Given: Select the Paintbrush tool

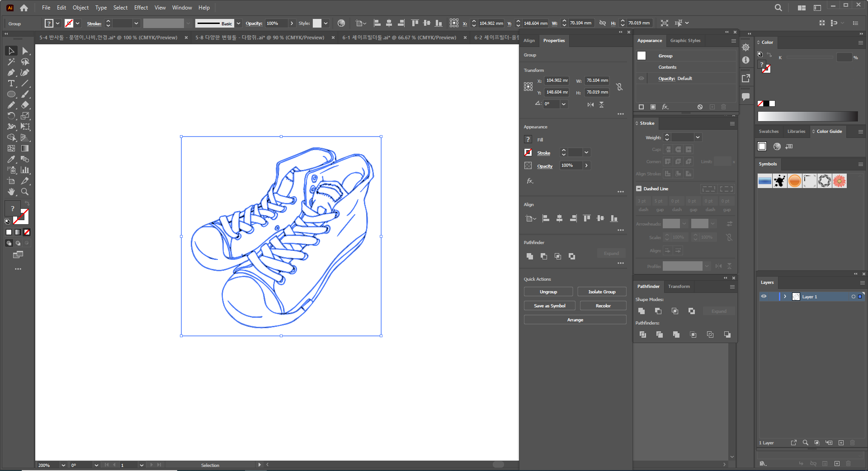Looking at the screenshot, I should [x=25, y=94].
